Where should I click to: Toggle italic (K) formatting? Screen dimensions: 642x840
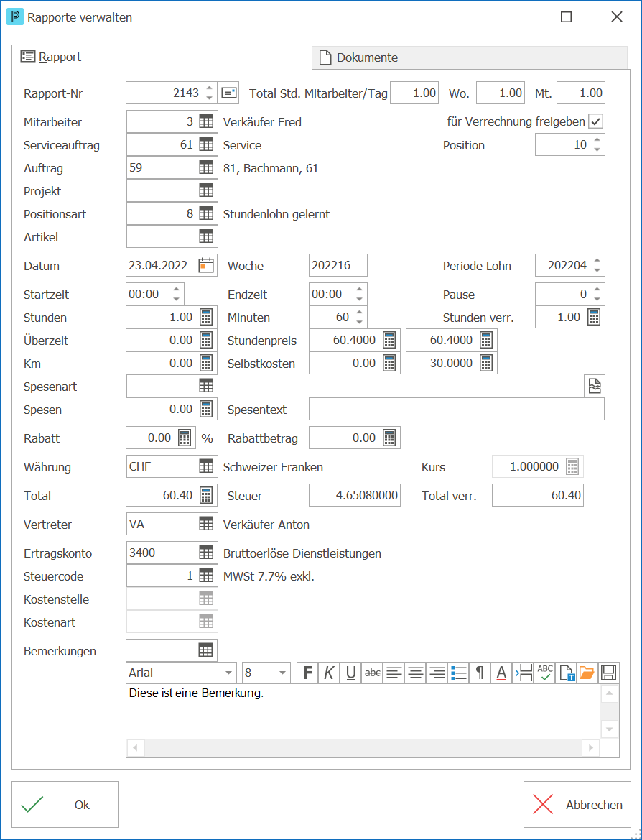click(329, 673)
